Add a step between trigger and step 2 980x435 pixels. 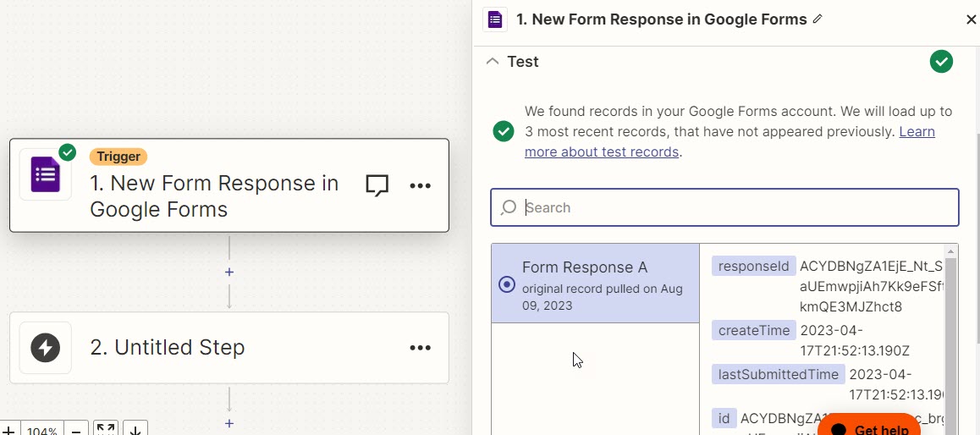coord(229,272)
